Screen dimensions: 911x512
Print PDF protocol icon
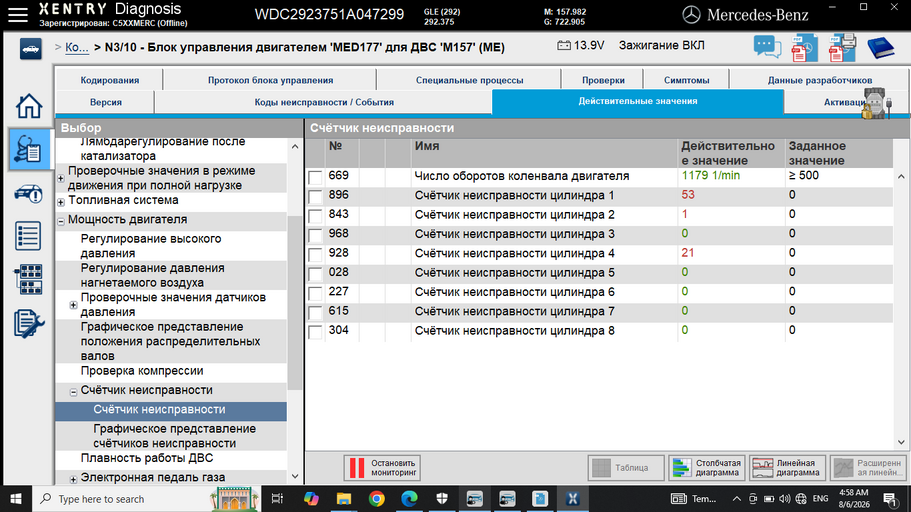[x=842, y=48]
